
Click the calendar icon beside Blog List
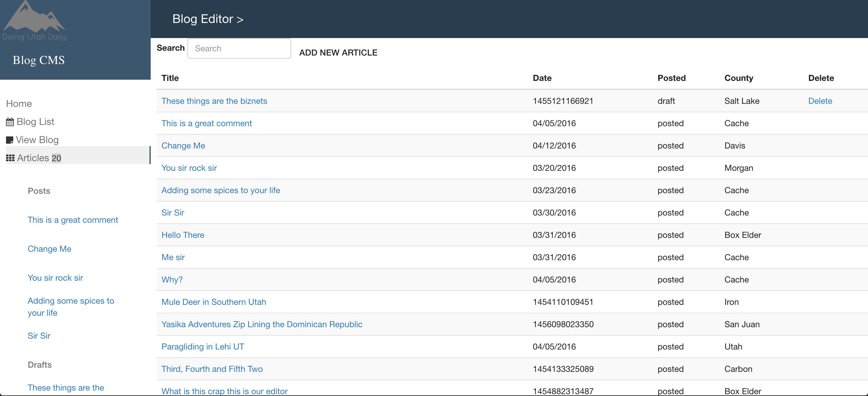pos(10,122)
